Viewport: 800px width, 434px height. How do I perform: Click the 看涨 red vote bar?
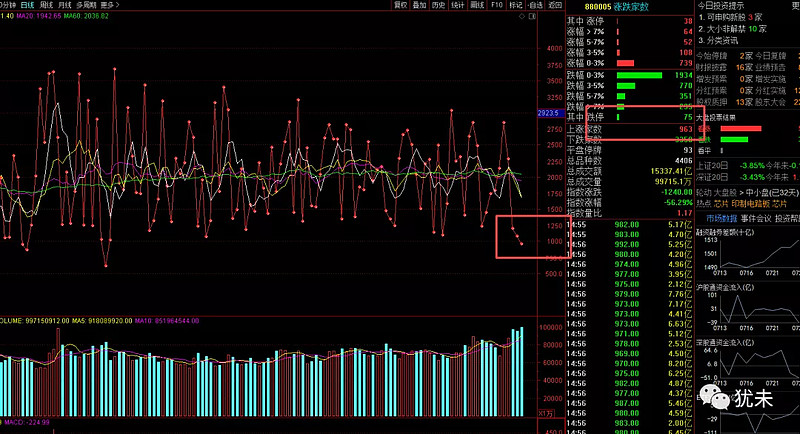coord(741,129)
